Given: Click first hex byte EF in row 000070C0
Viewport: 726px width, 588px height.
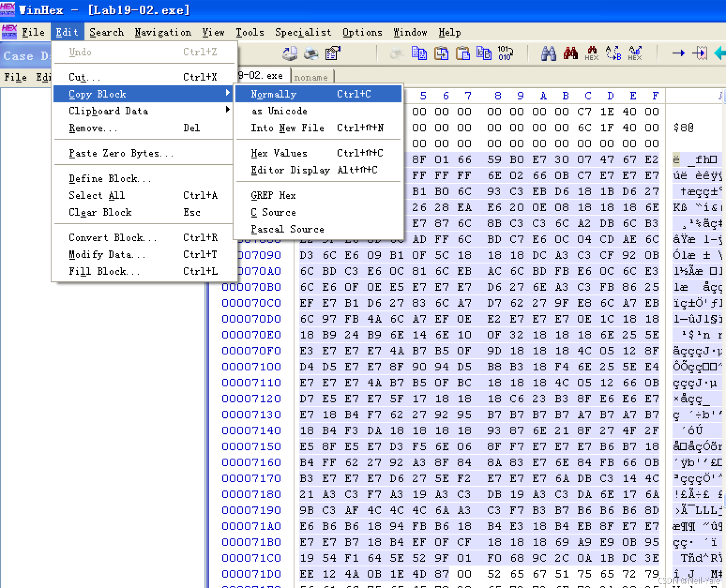Looking at the screenshot, I should pyautogui.click(x=306, y=303).
